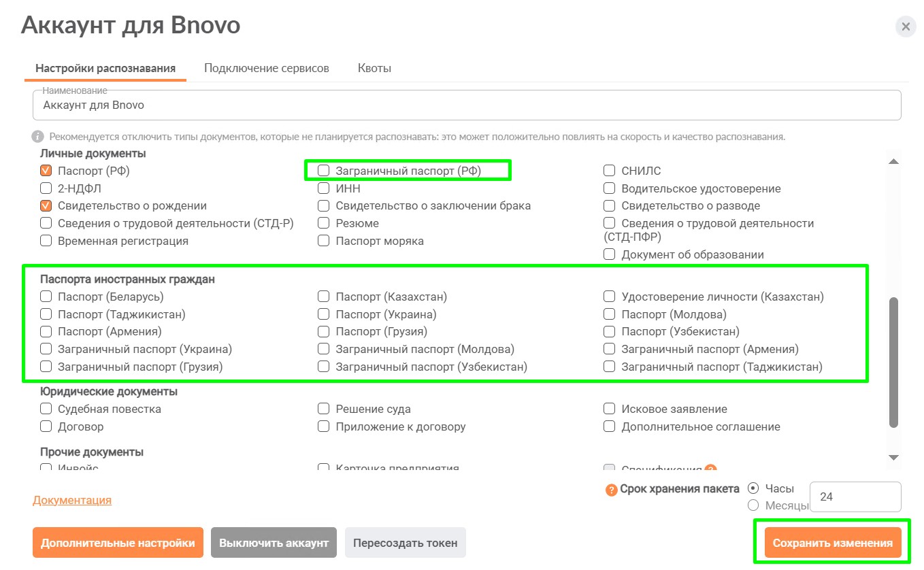Screen dimensions: 924x570
Task: Click the Наименование input field
Action: [x=467, y=105]
